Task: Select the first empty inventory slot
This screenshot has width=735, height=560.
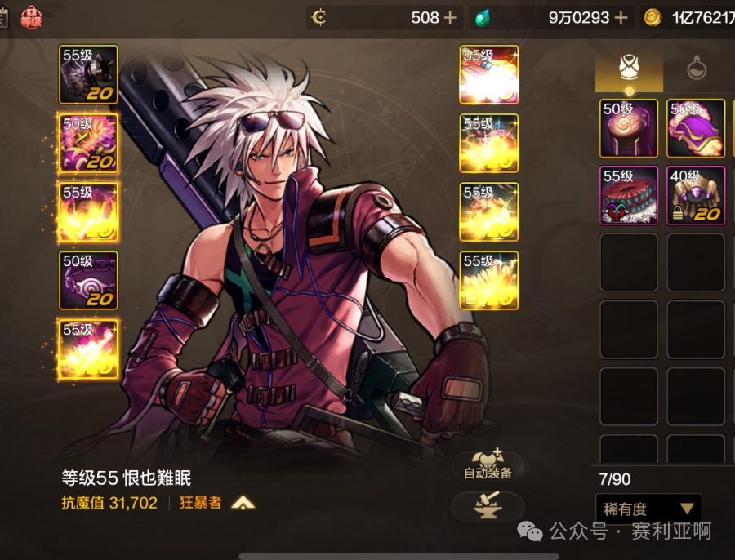Action: coord(629,262)
